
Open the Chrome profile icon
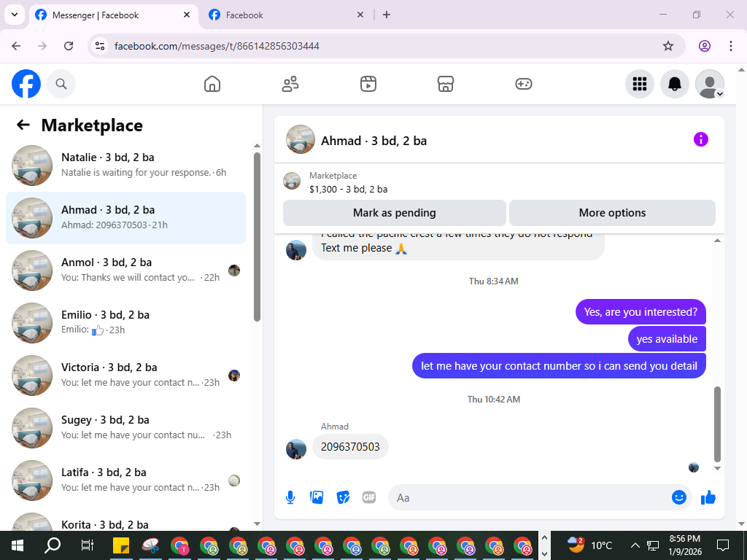705,46
